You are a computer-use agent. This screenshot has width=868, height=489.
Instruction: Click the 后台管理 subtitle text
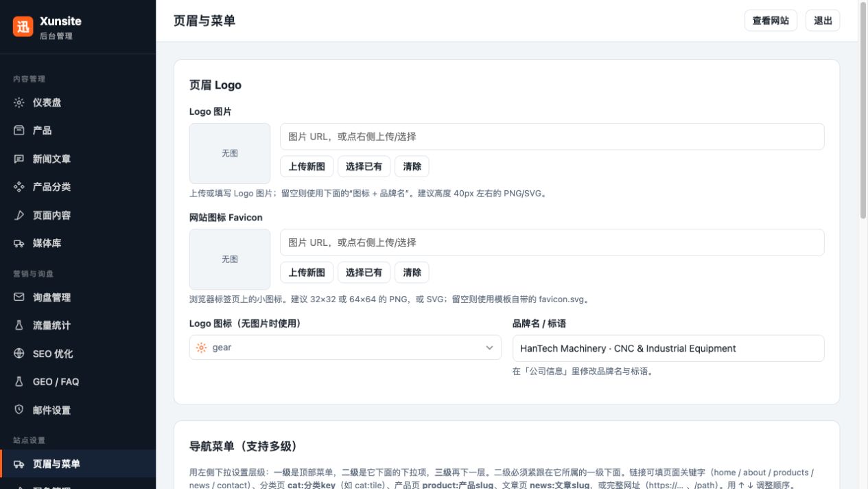(56, 36)
